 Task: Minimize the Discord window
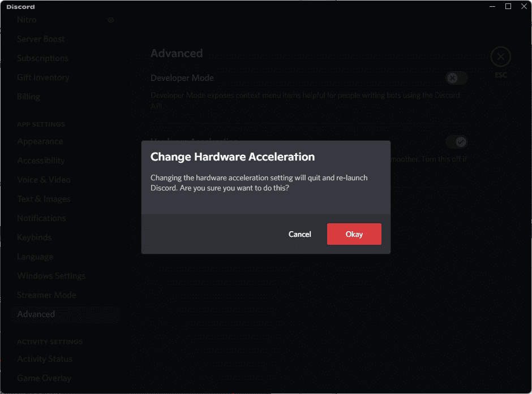(492, 6)
